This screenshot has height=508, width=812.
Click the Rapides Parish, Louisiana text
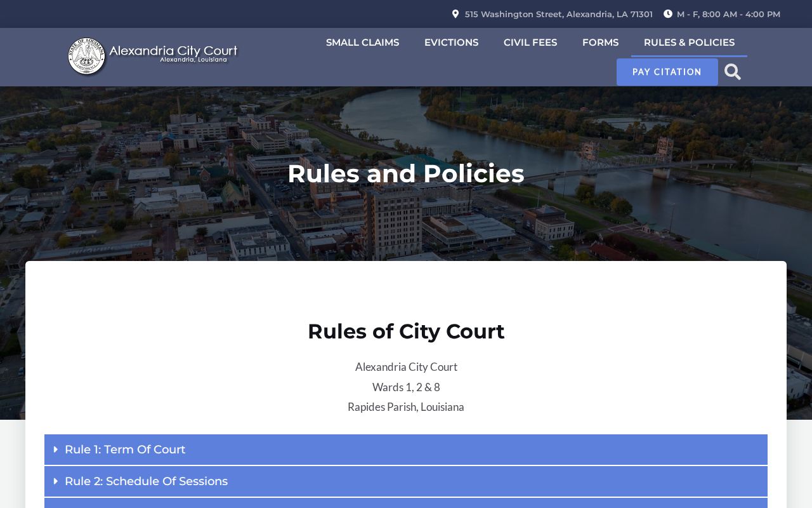[406, 407]
